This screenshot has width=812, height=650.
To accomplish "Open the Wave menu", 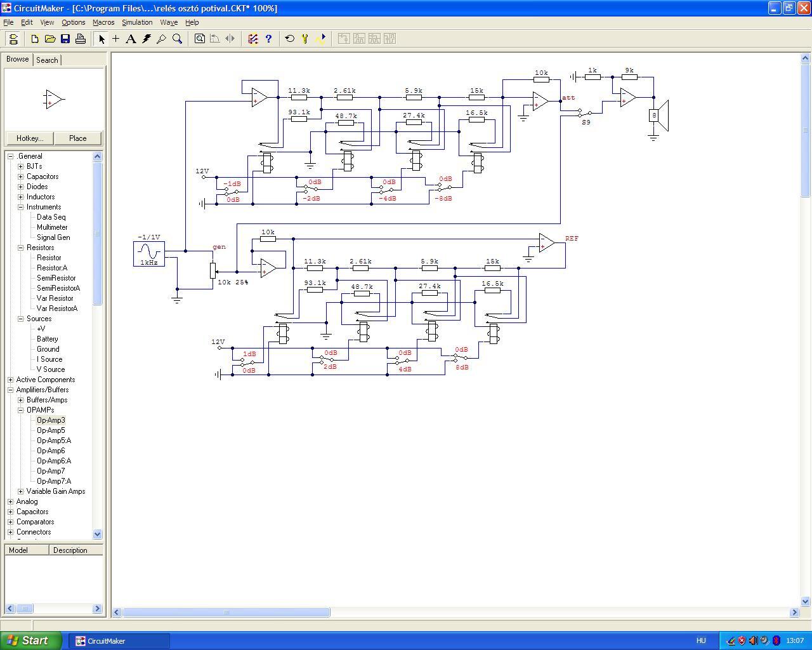I will coord(169,22).
